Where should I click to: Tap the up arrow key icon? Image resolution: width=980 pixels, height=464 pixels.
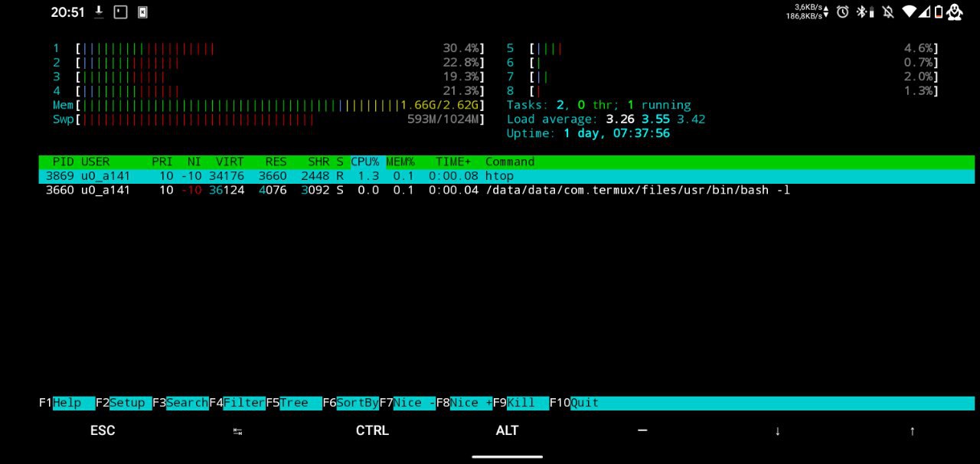(x=912, y=431)
